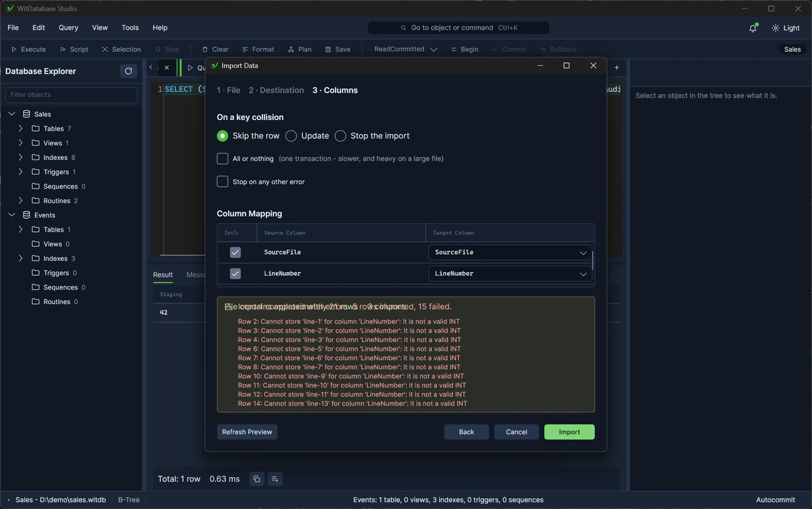
Task: Open the File menu
Action: click(x=13, y=28)
